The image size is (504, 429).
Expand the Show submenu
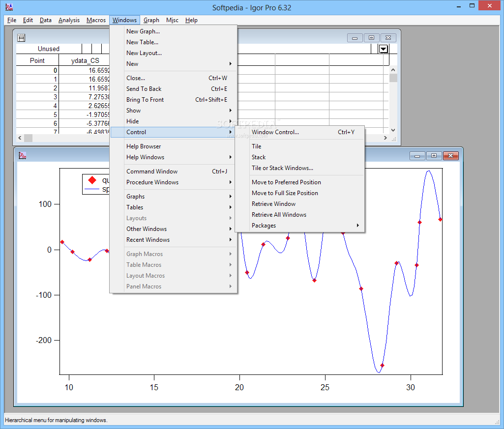(x=174, y=111)
